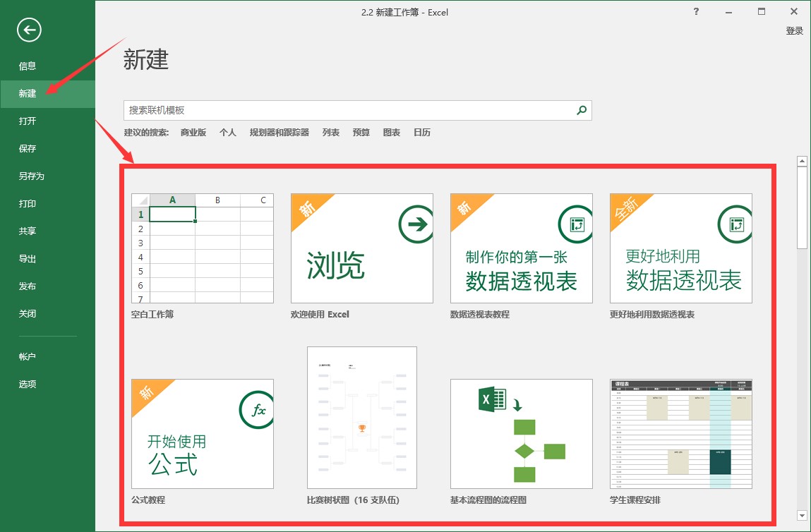Click the search magnifier icon
The width and height of the screenshot is (811, 532).
582,110
